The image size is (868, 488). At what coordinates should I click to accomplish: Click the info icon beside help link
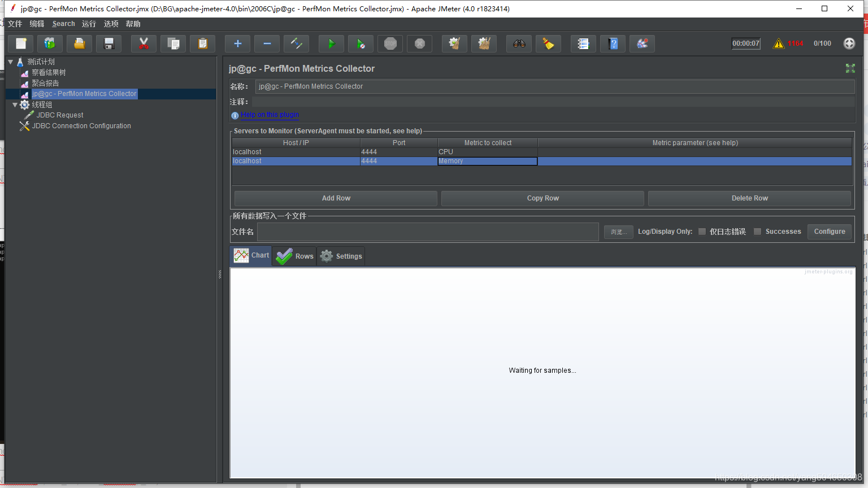tap(235, 115)
